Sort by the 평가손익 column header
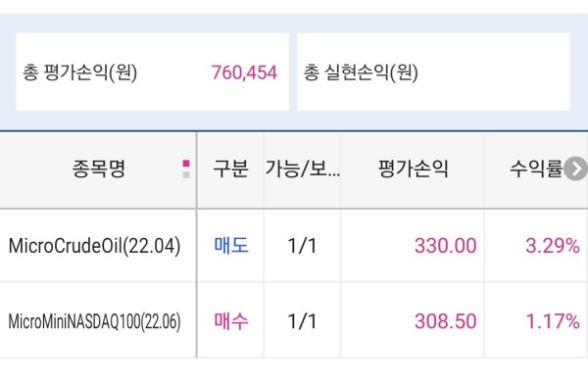Viewport: 588px width, 385px height. pos(413,168)
